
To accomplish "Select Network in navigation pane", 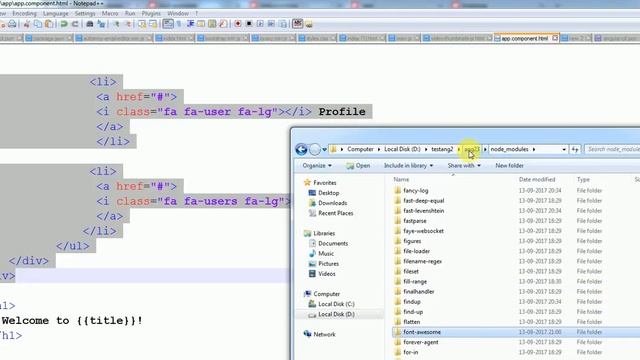I will pos(324,334).
